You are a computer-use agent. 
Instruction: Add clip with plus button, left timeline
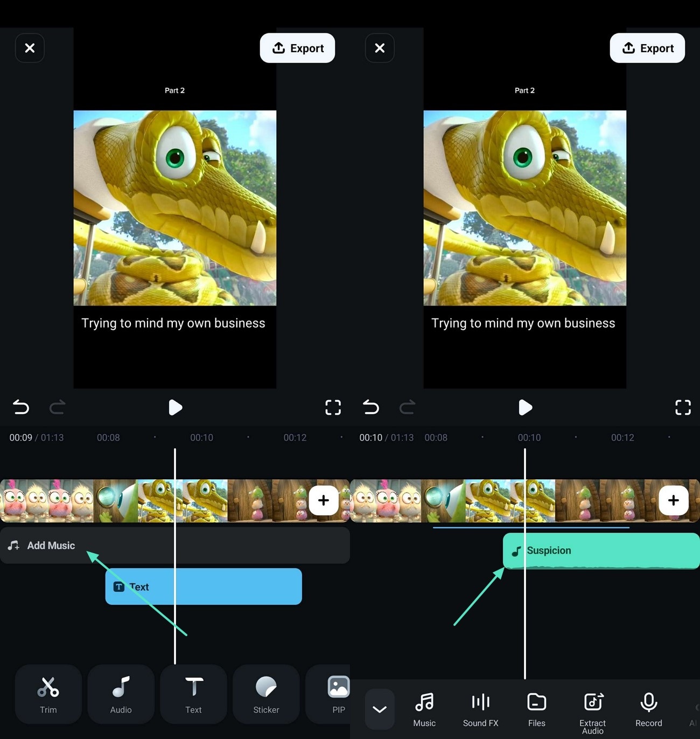324,500
